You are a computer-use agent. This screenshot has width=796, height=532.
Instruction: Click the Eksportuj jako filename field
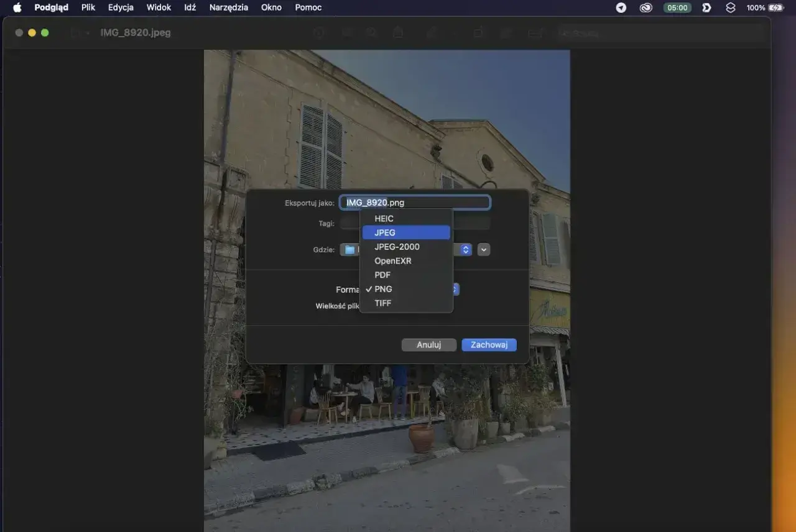(x=415, y=203)
